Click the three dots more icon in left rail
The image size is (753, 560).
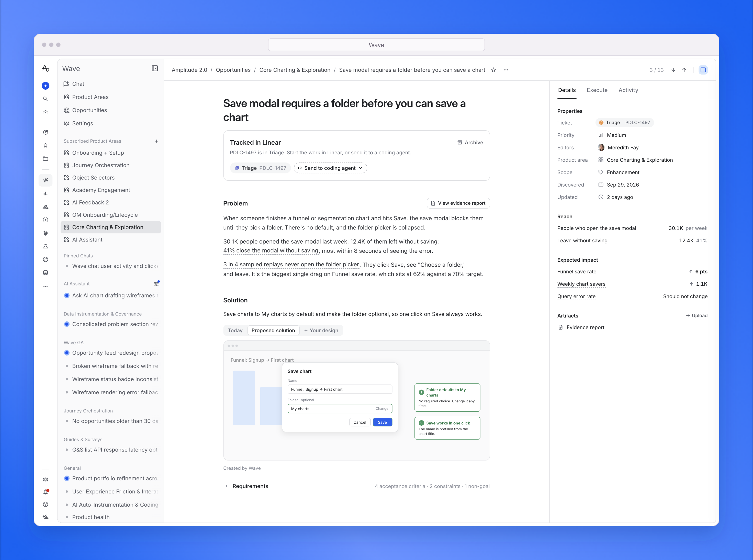[x=45, y=286]
